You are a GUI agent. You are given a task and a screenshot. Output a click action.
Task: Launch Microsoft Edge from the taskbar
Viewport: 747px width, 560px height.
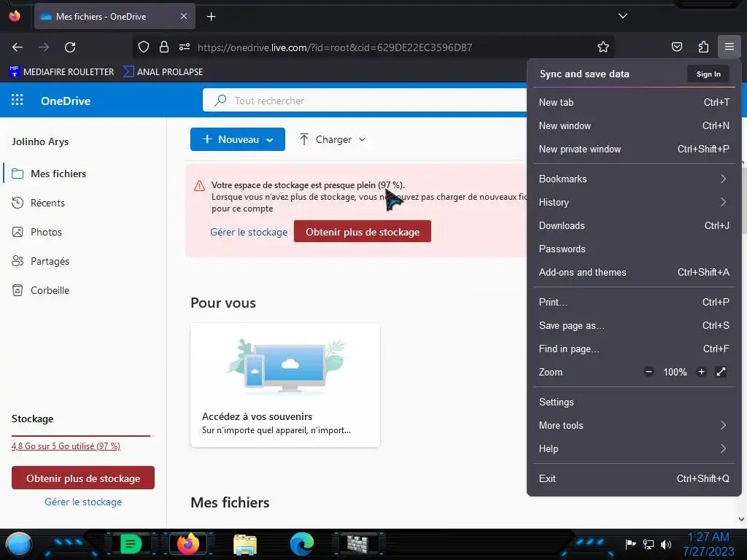pos(302,544)
